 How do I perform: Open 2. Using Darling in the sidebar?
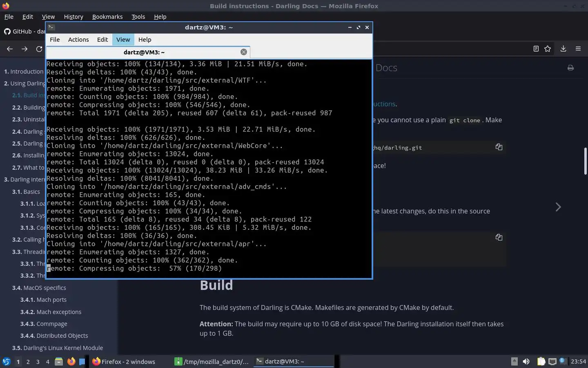25,83
